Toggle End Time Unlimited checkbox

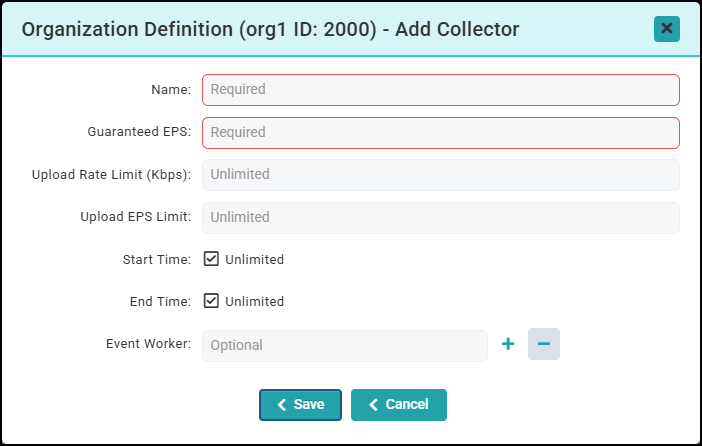coord(211,301)
